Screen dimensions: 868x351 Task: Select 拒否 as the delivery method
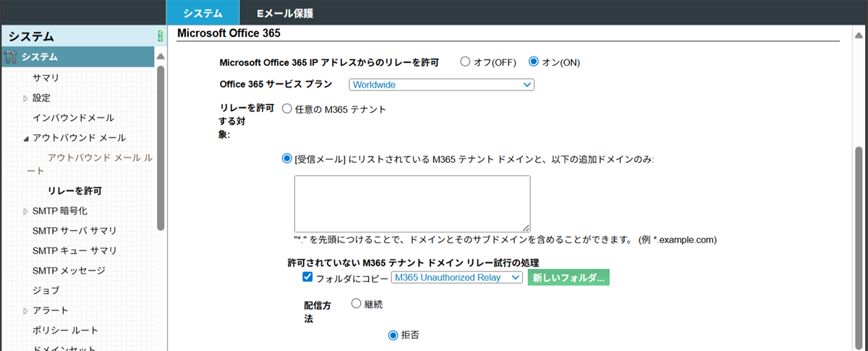(x=393, y=335)
